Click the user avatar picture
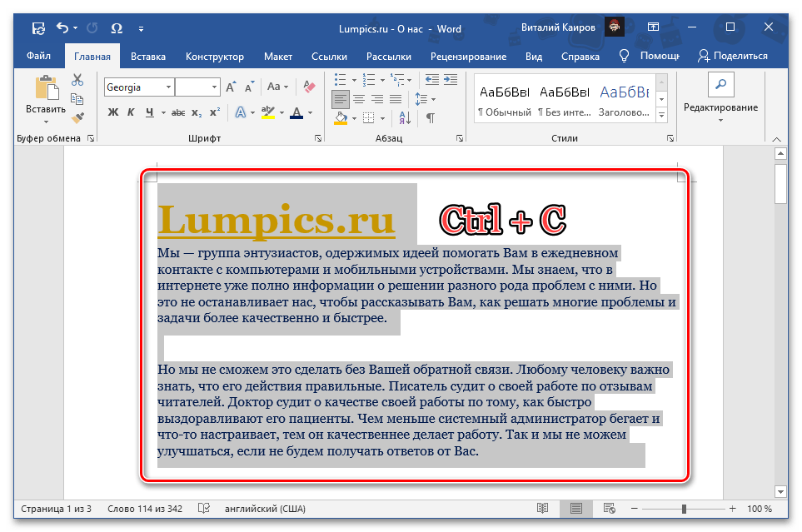This screenshot has height=532, width=802. click(x=615, y=27)
